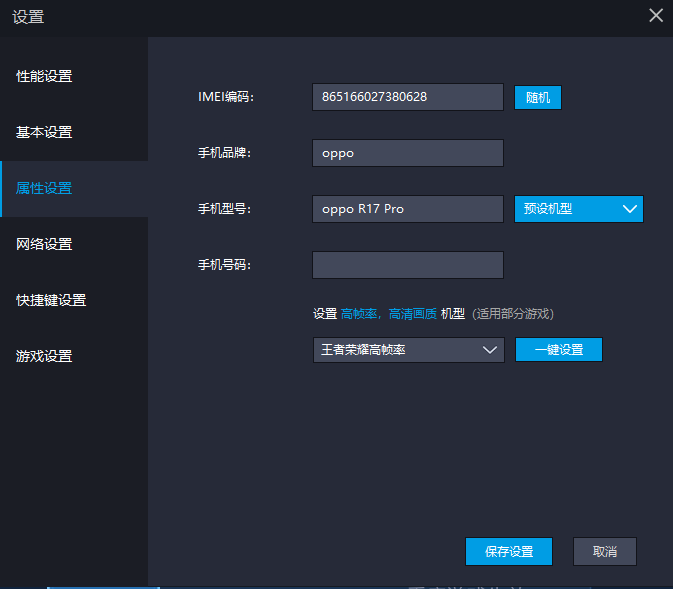Screen dimensions: 673x589
Task: Expand the 王者荣耀高帧率 dropdown
Action: [400, 350]
